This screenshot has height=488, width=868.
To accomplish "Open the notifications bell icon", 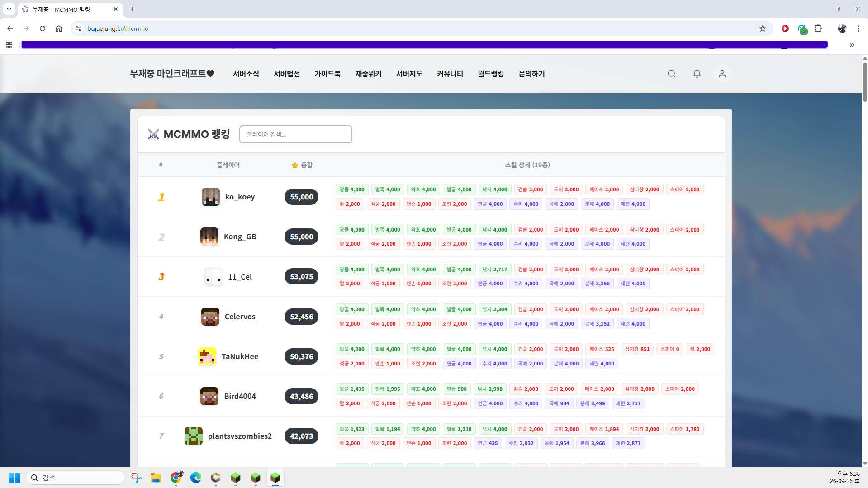I will click(x=697, y=74).
